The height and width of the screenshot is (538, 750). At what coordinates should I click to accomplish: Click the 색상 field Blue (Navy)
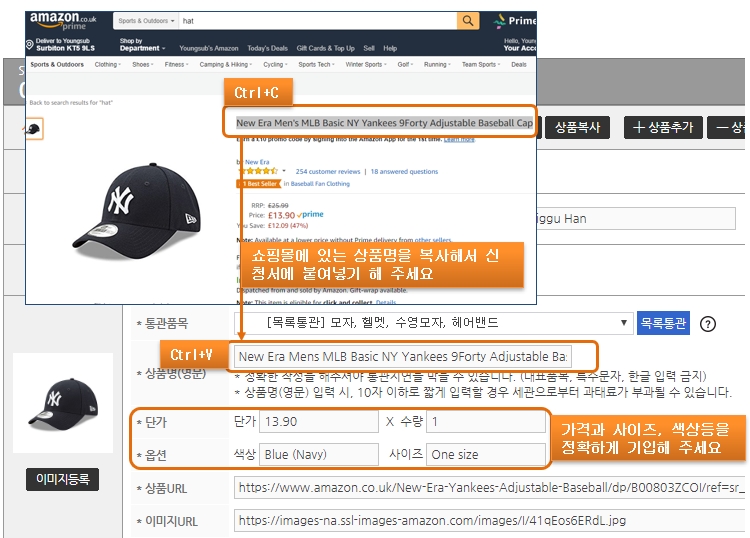[319, 454]
